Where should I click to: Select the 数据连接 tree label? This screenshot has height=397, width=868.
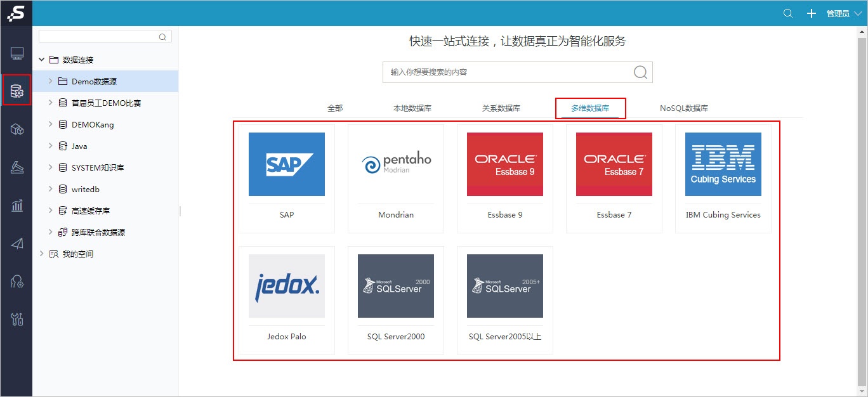point(78,60)
